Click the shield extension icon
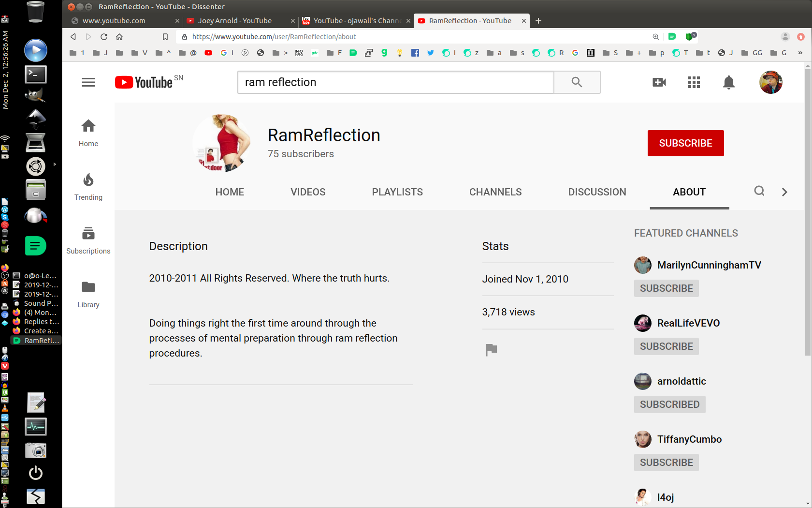The height and width of the screenshot is (508, 812). pos(690,36)
